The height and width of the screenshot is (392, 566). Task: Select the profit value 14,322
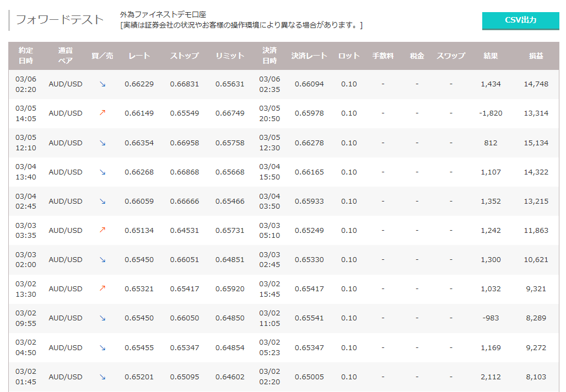tap(536, 172)
